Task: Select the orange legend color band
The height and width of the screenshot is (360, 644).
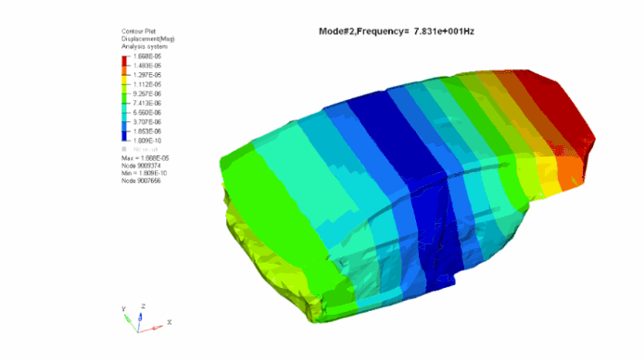Action: pos(124,70)
